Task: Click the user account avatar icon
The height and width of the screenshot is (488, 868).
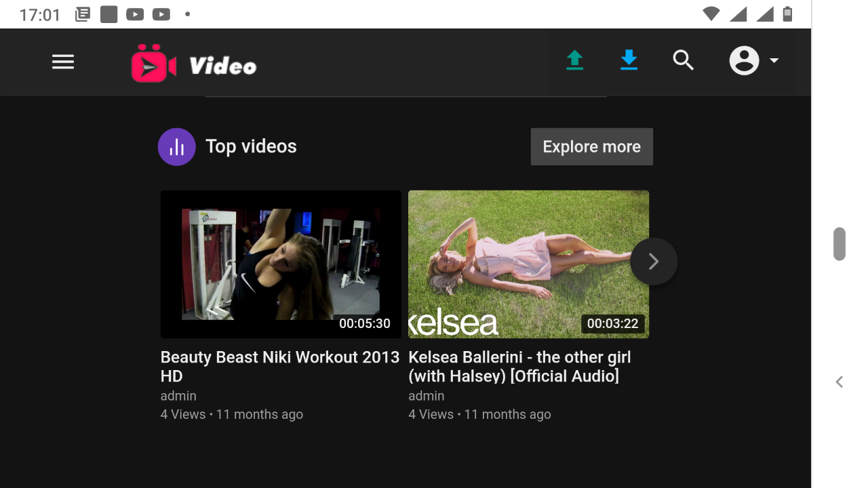Action: click(x=744, y=61)
